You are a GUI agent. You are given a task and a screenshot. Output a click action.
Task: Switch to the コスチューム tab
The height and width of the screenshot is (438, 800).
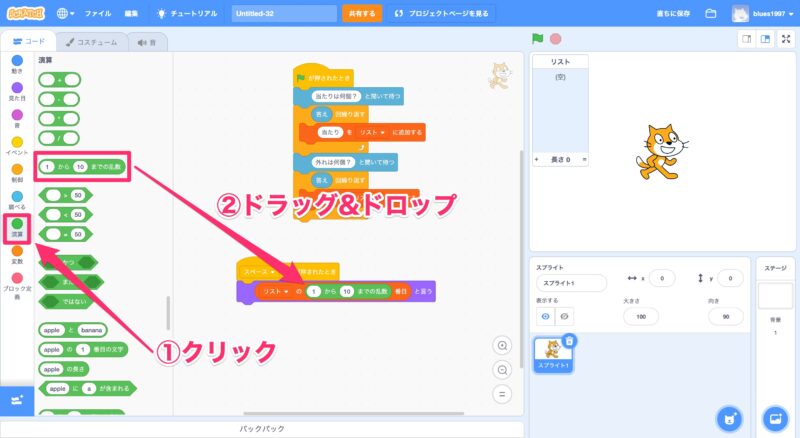(90, 42)
